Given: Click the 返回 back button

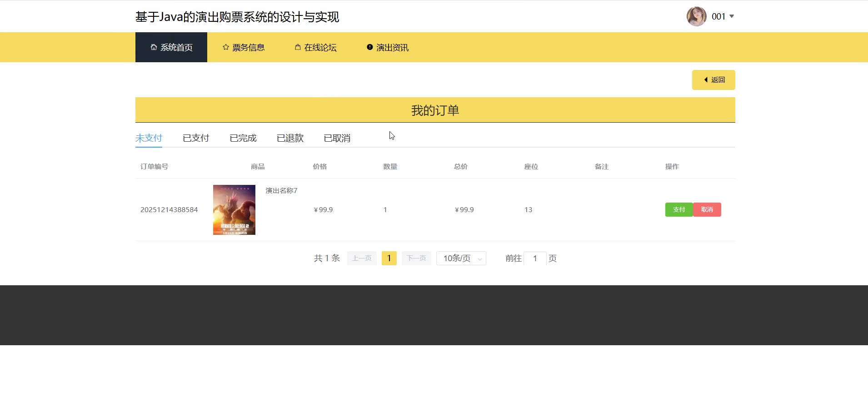Looking at the screenshot, I should click(713, 80).
